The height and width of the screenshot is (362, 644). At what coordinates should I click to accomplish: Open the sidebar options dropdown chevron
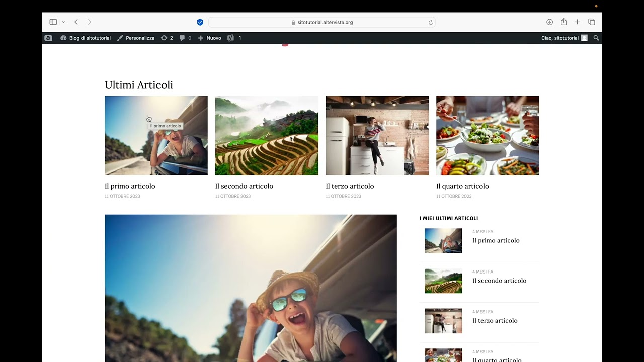point(63,22)
